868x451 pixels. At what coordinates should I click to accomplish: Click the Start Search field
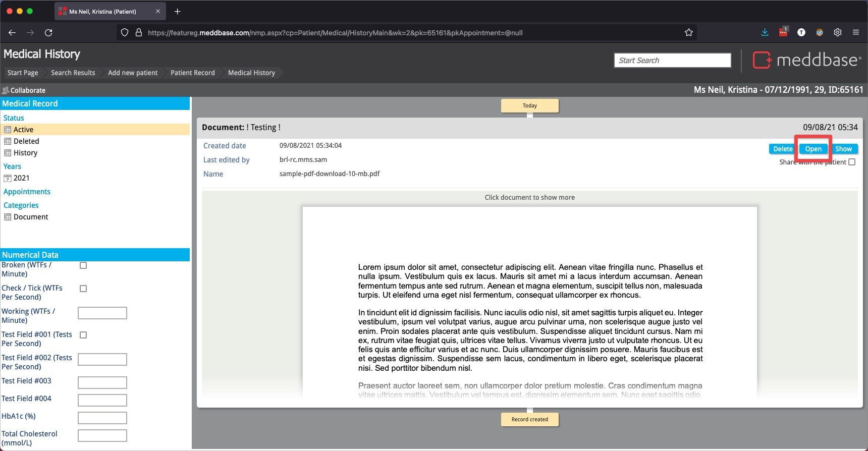(672, 61)
